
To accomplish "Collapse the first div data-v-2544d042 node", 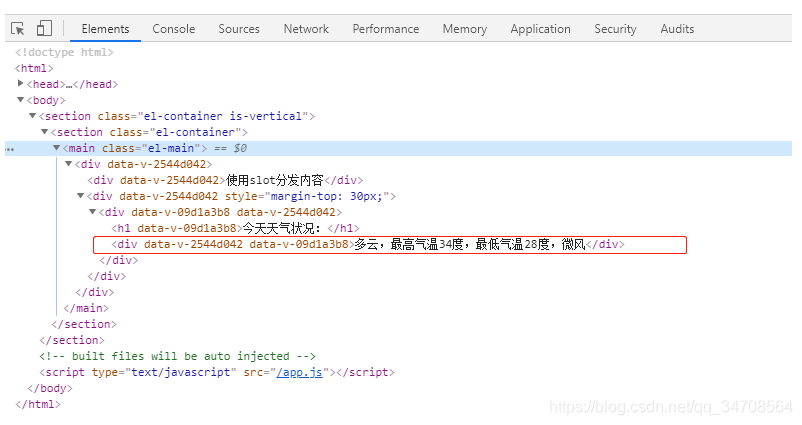I will coord(68,164).
